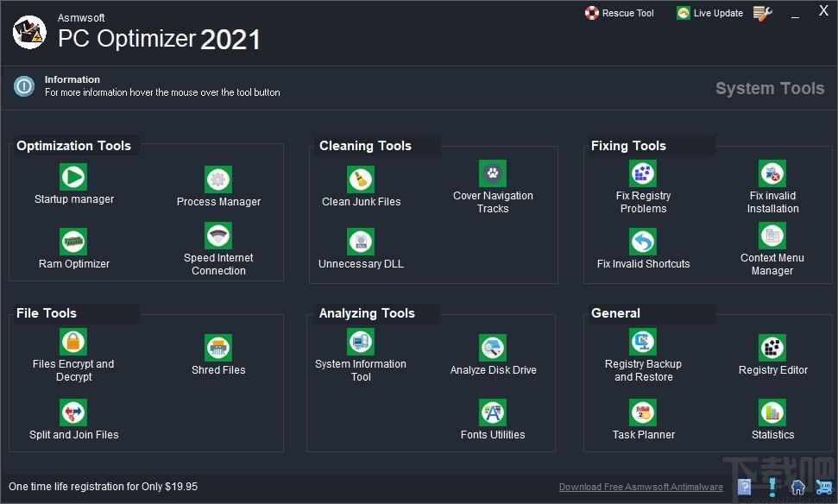Viewport: 838px width, 504px height.
Task: Click the PC Optimizer logo icon
Action: [x=29, y=32]
